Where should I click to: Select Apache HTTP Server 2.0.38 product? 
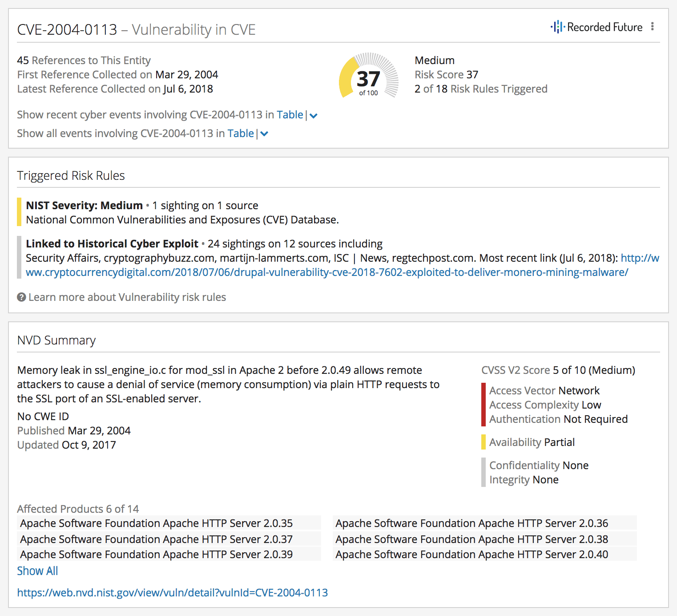485,539
